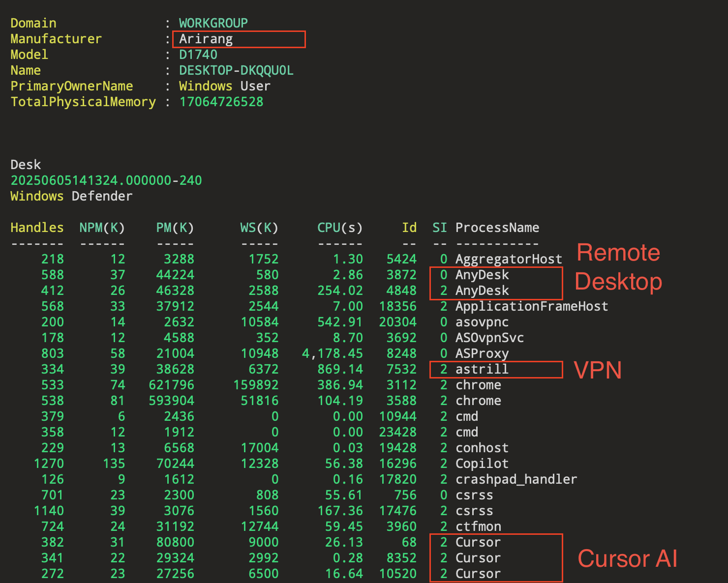Click the WORKGROUP domain value
The height and width of the screenshot is (583, 728).
[213, 23]
